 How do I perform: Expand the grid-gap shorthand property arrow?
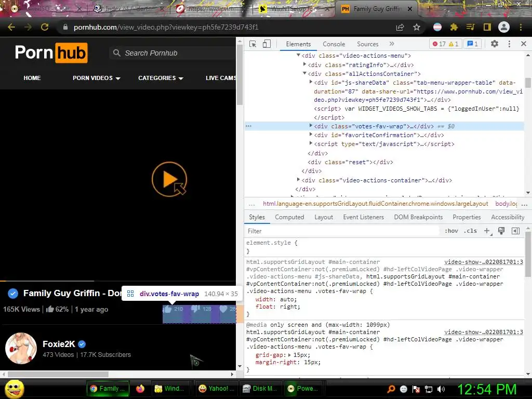289,355
